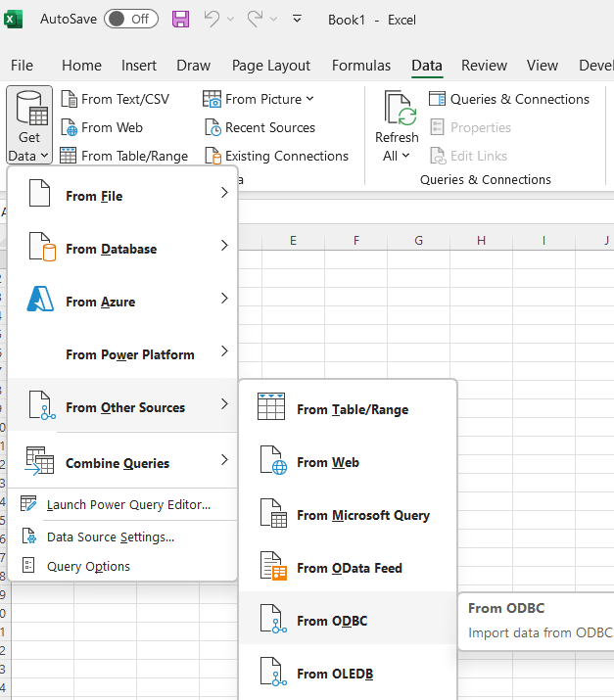
Task: Click the Properties ribbon button
Action: click(470, 127)
